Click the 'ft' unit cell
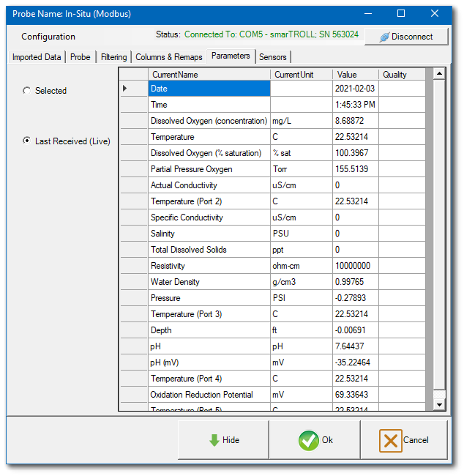The height and width of the screenshot is (476, 464). click(302, 330)
